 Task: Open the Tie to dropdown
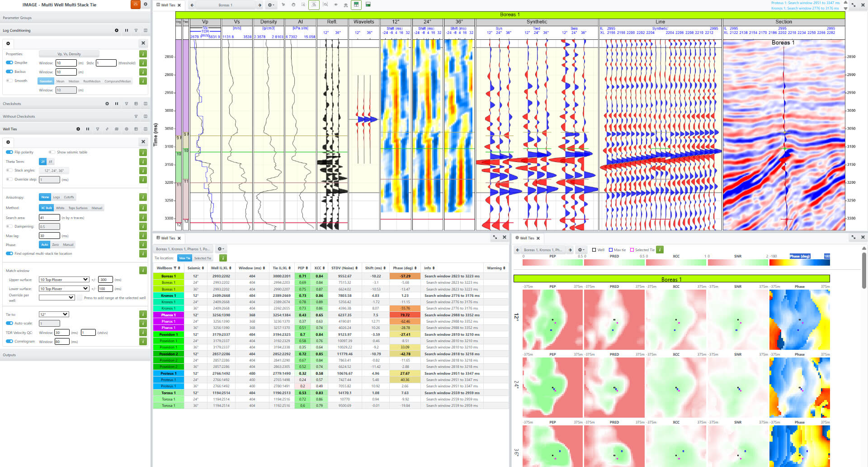(x=54, y=315)
